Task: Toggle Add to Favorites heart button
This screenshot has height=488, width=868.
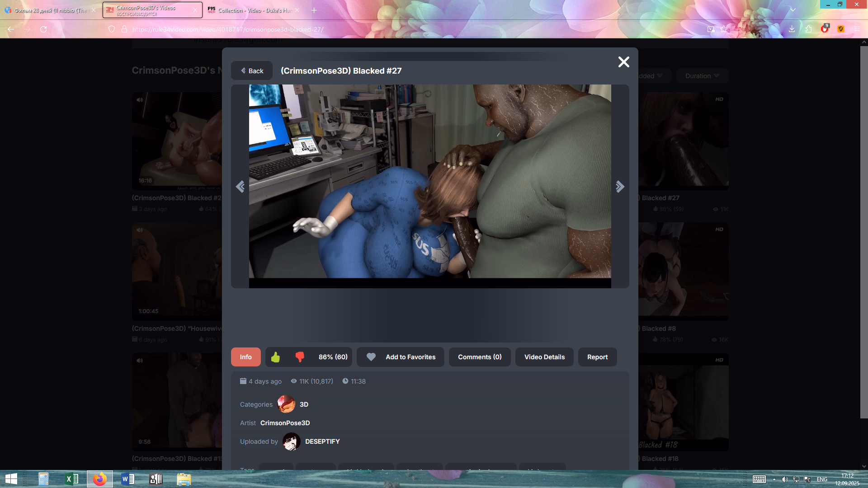Action: (401, 357)
